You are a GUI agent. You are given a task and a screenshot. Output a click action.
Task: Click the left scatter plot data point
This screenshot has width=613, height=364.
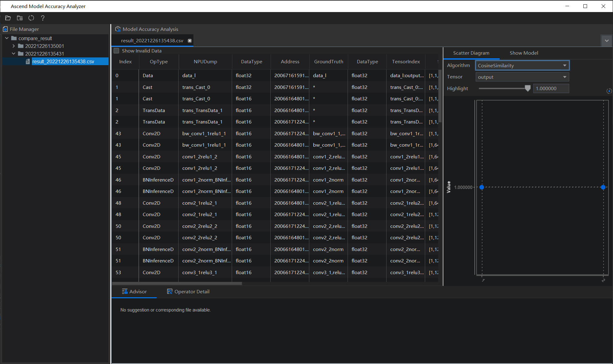click(482, 187)
